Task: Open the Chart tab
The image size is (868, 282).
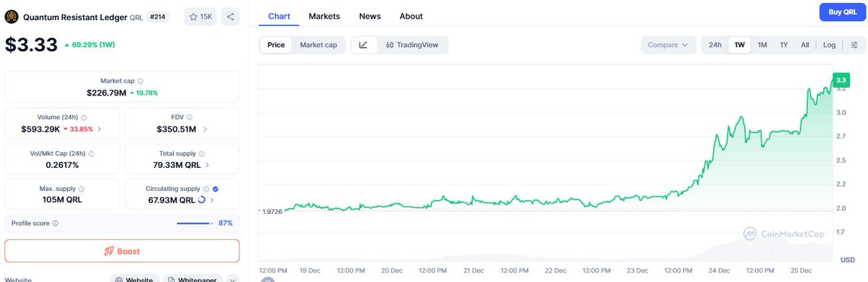Action: coord(279,16)
